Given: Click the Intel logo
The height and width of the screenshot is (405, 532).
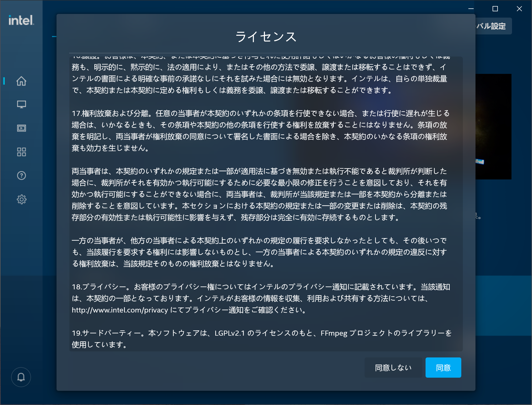Looking at the screenshot, I should coord(21,20).
